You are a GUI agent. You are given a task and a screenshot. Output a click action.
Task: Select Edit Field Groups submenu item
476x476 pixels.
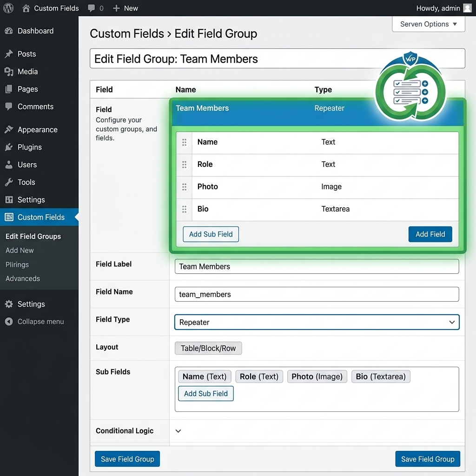33,236
